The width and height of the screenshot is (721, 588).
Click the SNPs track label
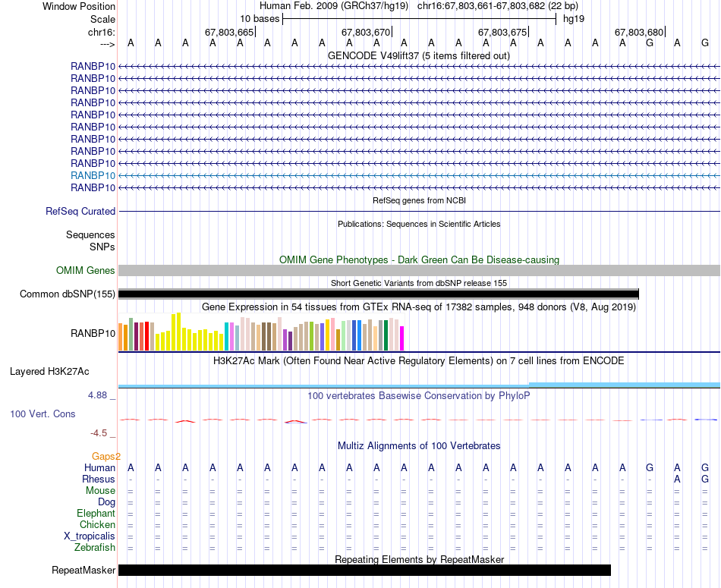pos(102,247)
